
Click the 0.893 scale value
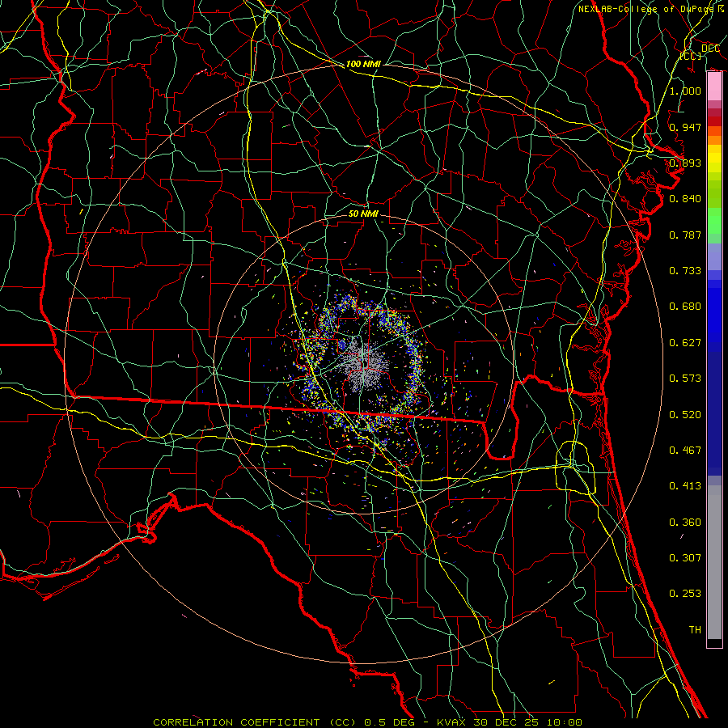[685, 163]
